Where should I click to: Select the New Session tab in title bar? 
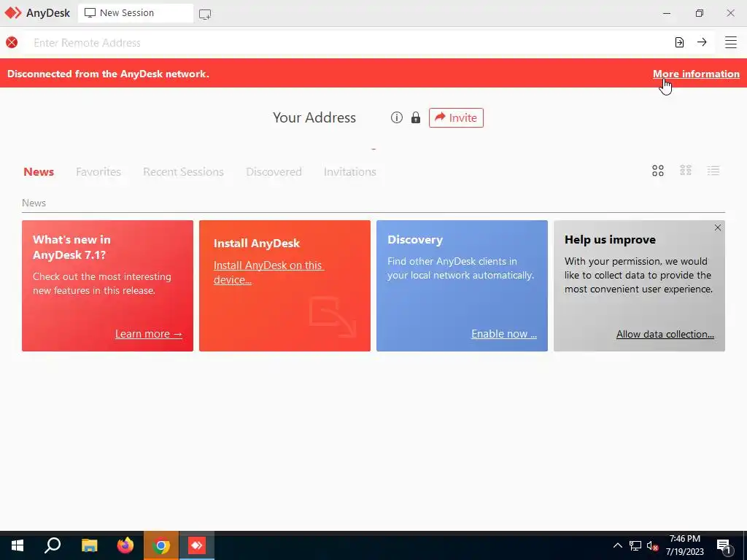[x=135, y=13]
